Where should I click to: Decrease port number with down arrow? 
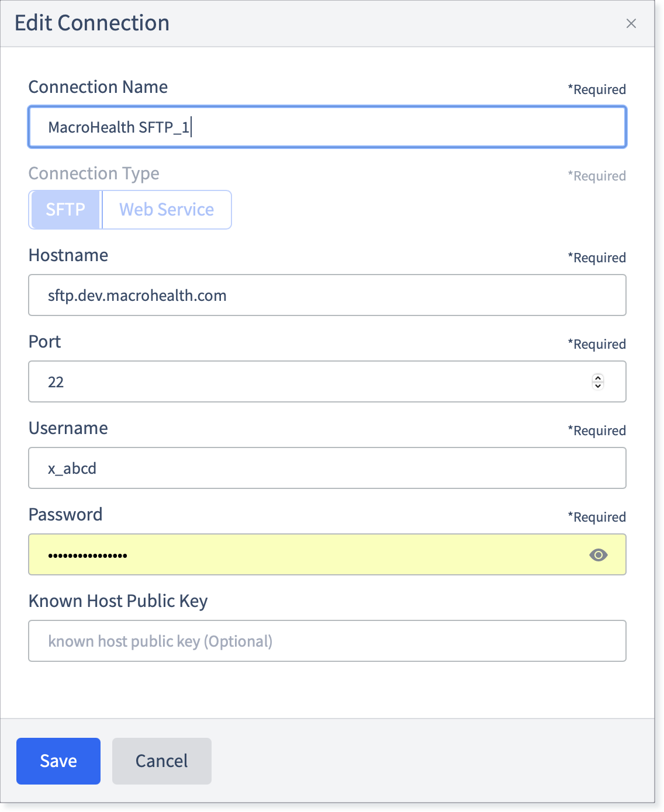tap(597, 386)
